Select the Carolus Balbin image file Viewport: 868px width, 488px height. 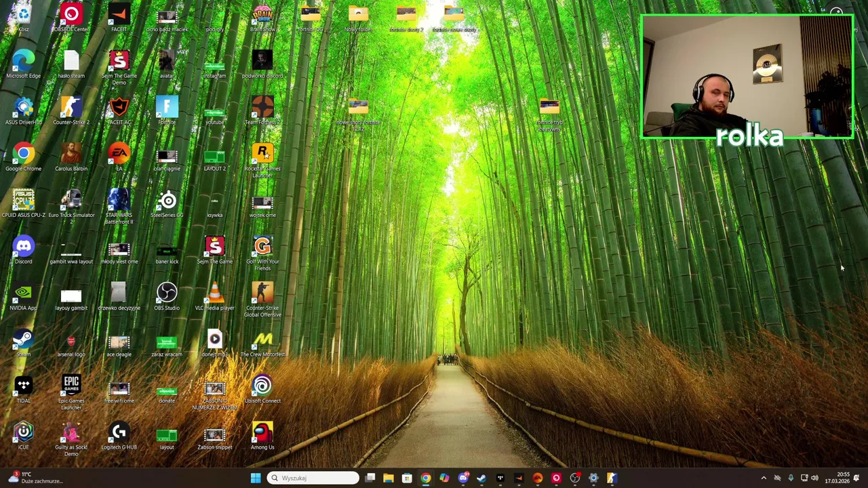coord(71,157)
